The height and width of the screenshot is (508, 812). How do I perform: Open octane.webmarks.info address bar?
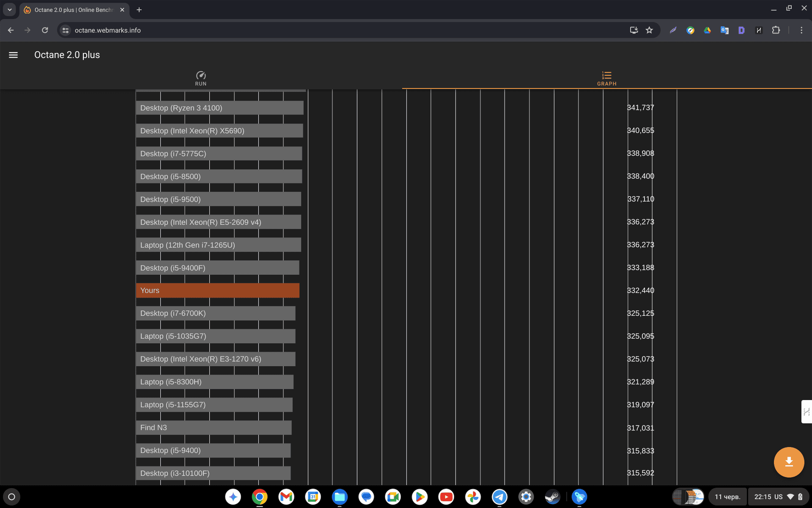(x=107, y=30)
